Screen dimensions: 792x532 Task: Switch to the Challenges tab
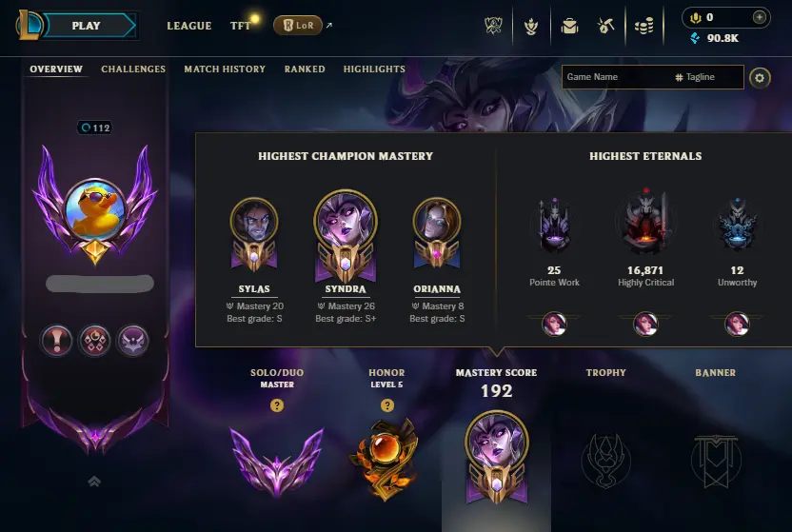click(133, 69)
